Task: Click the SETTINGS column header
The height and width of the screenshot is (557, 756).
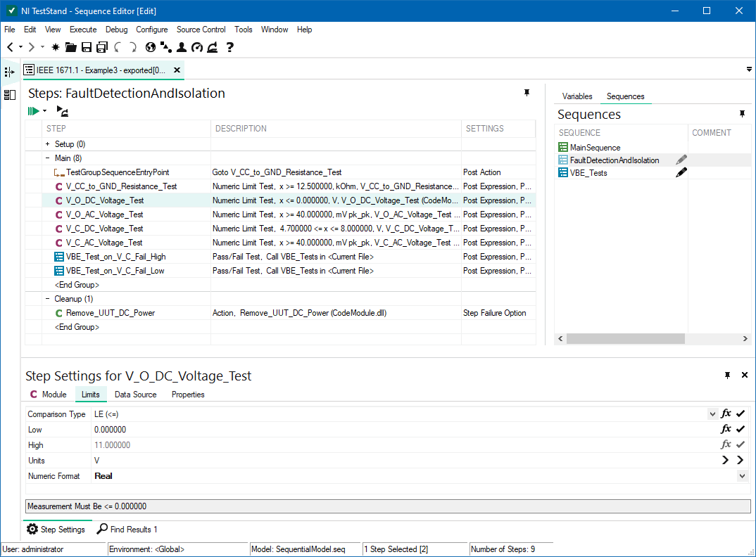Action: [x=498, y=129]
